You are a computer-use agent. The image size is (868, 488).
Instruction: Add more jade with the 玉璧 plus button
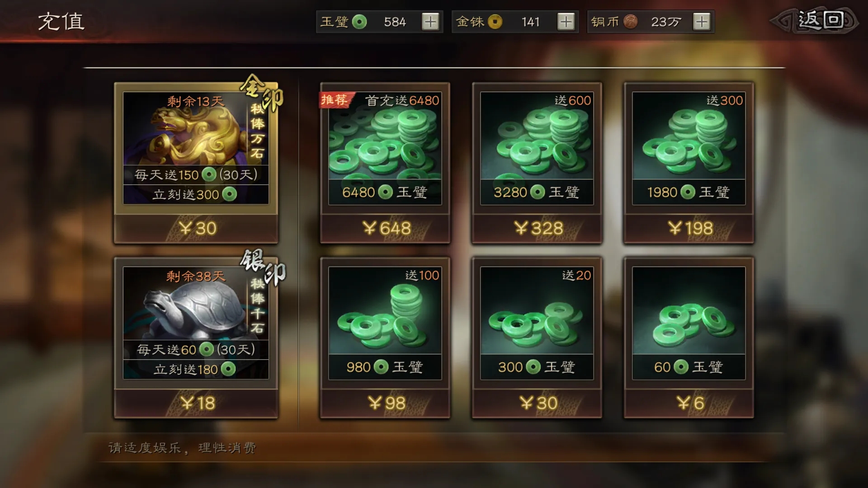tap(430, 22)
